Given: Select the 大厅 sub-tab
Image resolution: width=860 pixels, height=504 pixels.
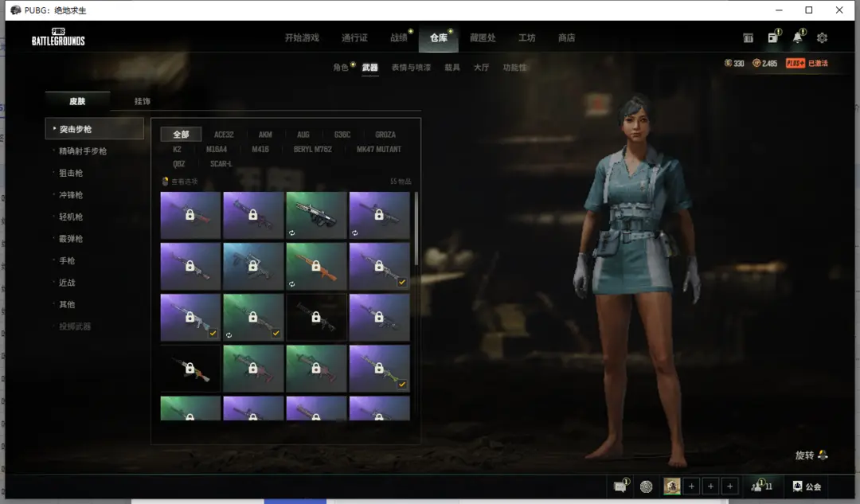Looking at the screenshot, I should click(x=481, y=68).
